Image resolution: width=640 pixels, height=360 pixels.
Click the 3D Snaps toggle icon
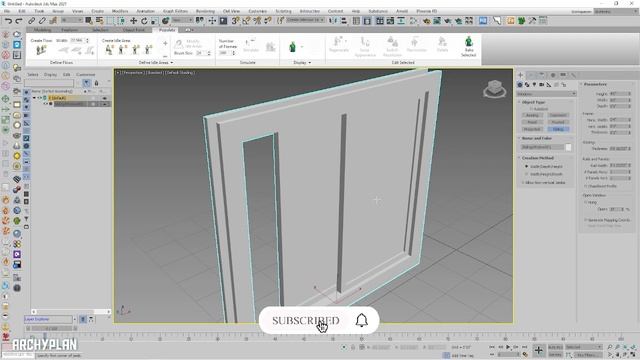click(x=236, y=21)
